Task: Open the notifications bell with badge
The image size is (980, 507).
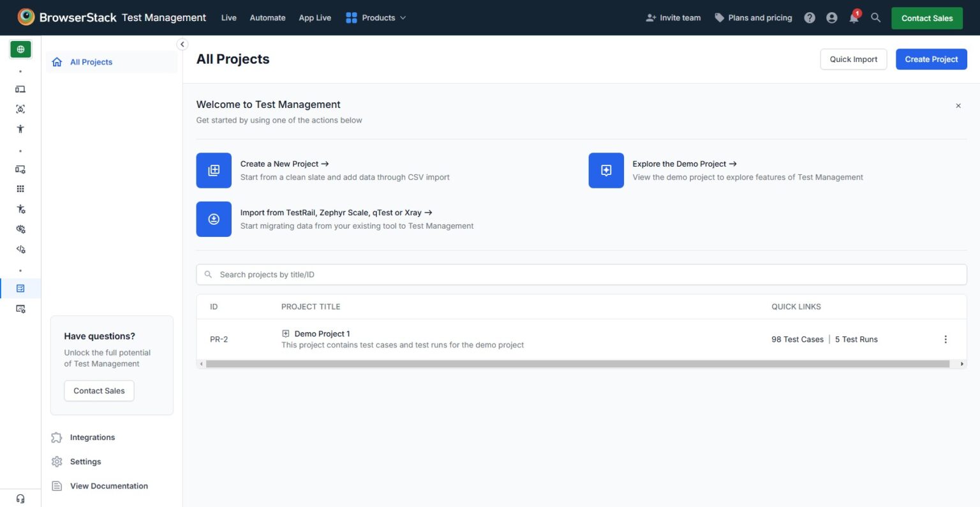Action: (x=854, y=17)
